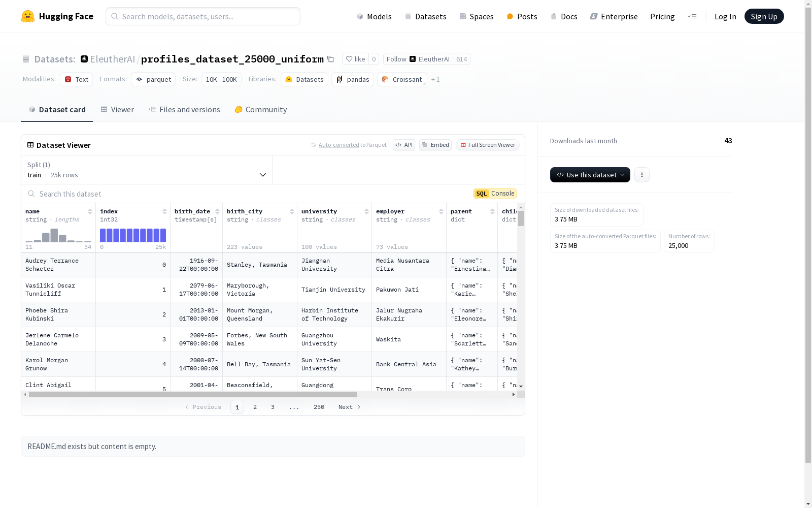This screenshot has width=812, height=508.
Task: Open the Models menu
Action: tap(374, 16)
